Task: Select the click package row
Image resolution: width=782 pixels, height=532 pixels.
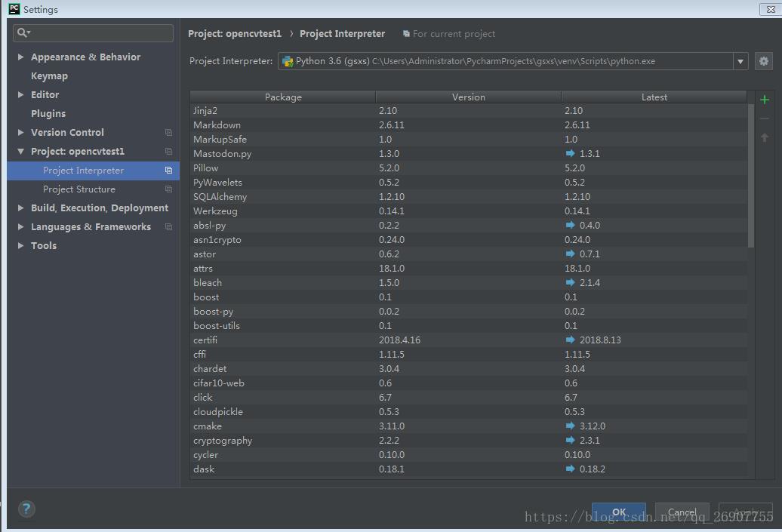Action: tap(468, 398)
